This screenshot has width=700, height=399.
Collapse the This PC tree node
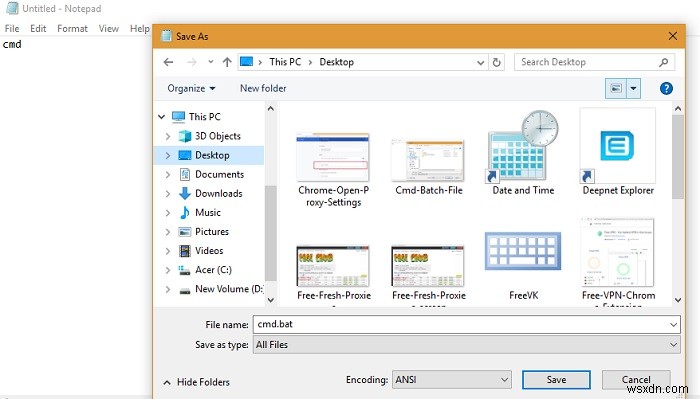point(161,117)
